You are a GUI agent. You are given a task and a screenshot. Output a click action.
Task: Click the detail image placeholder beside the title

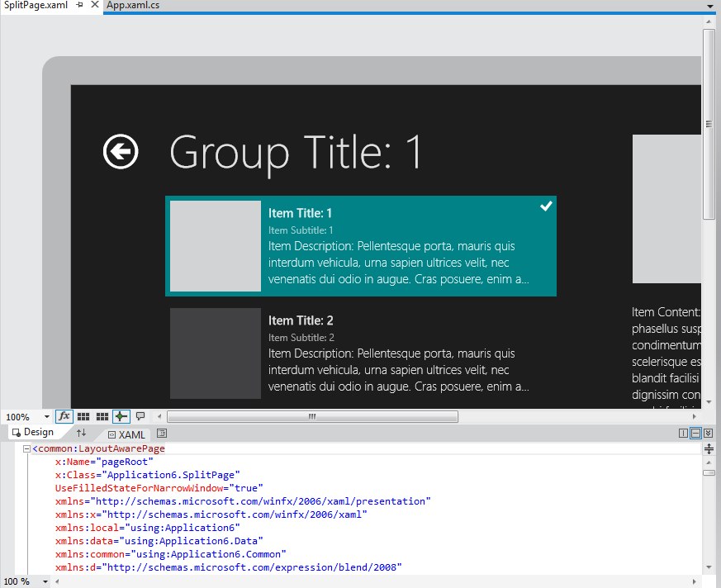click(666, 209)
